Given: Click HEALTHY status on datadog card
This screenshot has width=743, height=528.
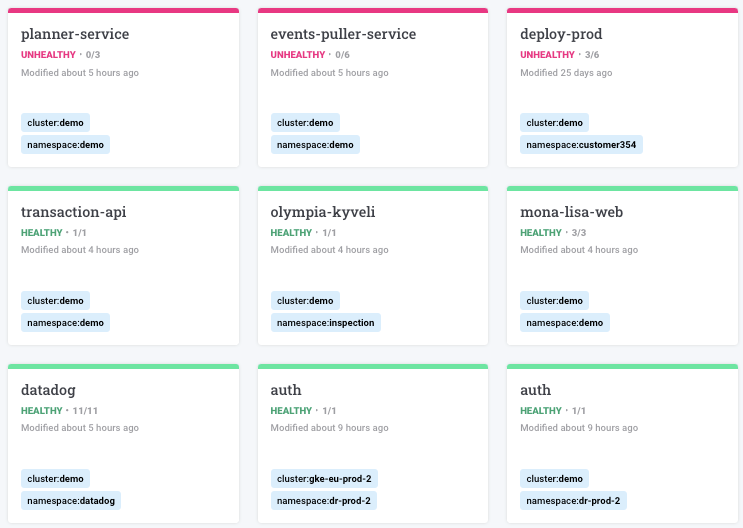Looking at the screenshot, I should pyautogui.click(x=41, y=411).
